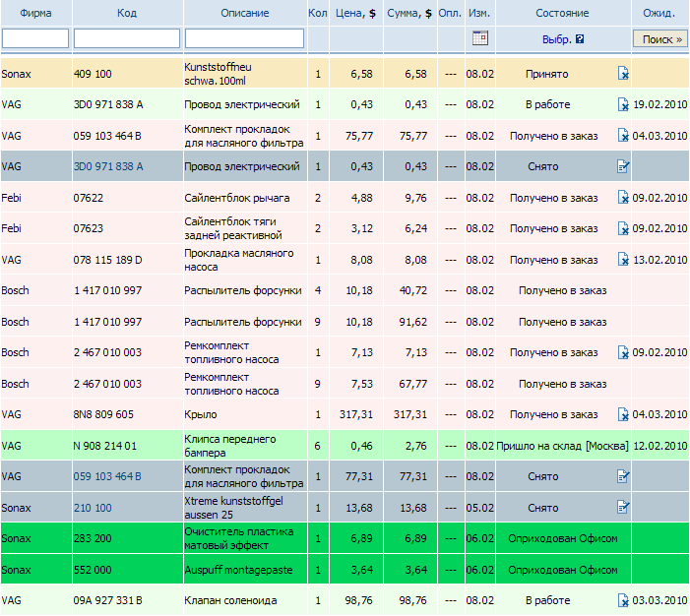The width and height of the screenshot is (690, 616).
Task: Sort by the Цена, $ column header
Action: pos(355,13)
